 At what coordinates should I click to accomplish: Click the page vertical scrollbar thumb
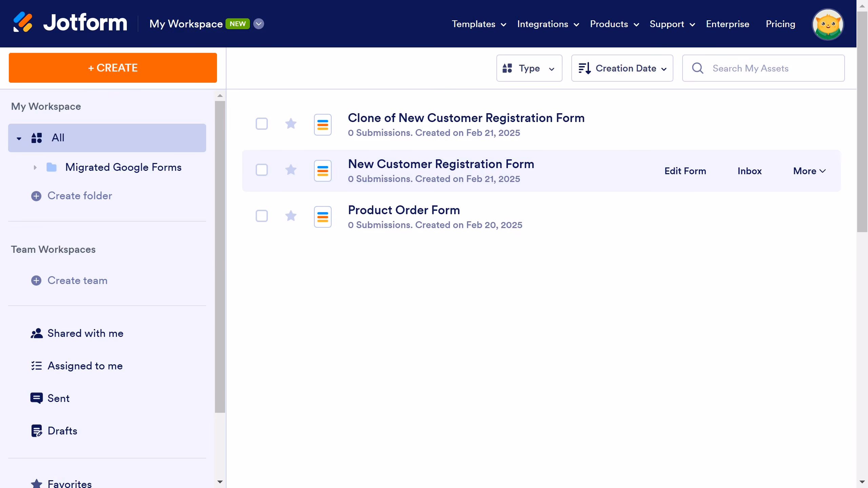pyautogui.click(x=862, y=122)
